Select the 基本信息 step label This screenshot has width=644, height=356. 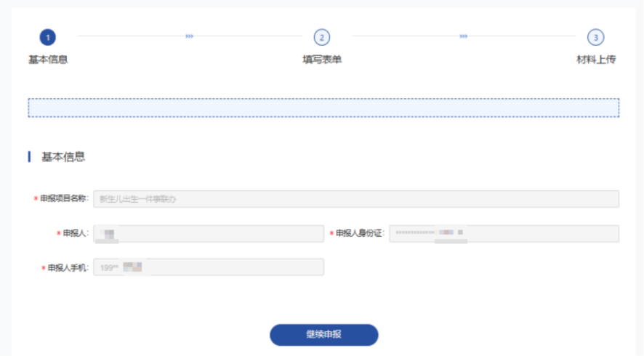point(48,60)
